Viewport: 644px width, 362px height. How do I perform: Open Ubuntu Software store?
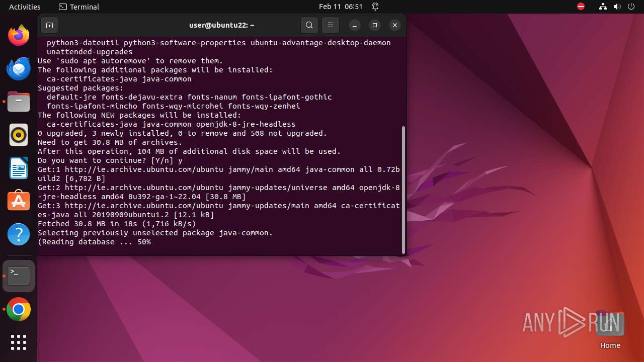[19, 201]
